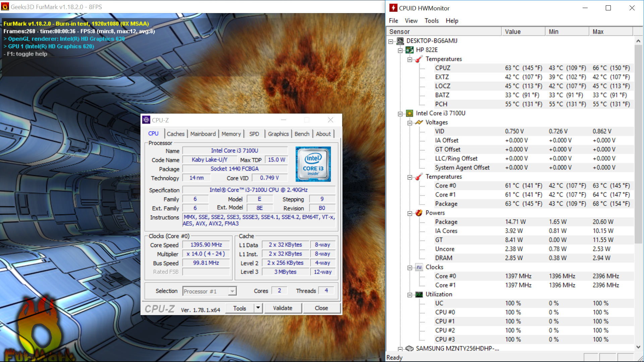Screen dimensions: 644x362
Task: Switch to the Graphics tab in CPU-Z
Action: pyautogui.click(x=278, y=134)
